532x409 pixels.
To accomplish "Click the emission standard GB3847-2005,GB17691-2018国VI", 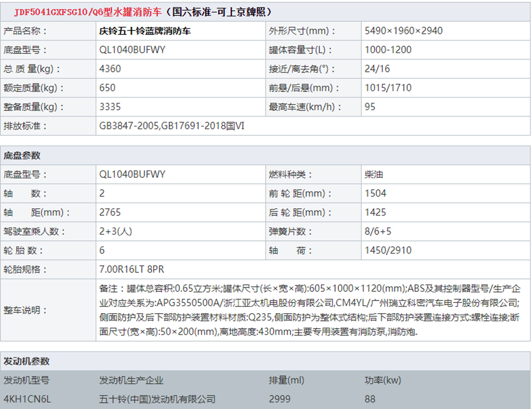I will tap(172, 126).
